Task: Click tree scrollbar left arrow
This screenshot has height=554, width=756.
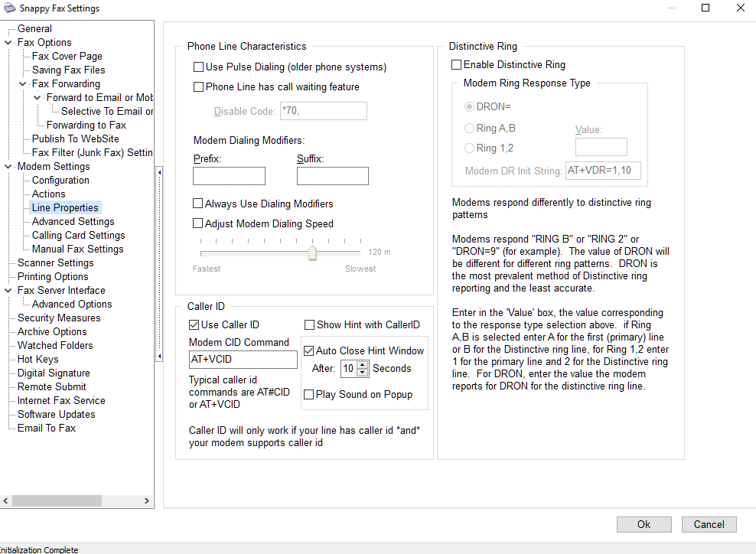Action: click(6, 501)
